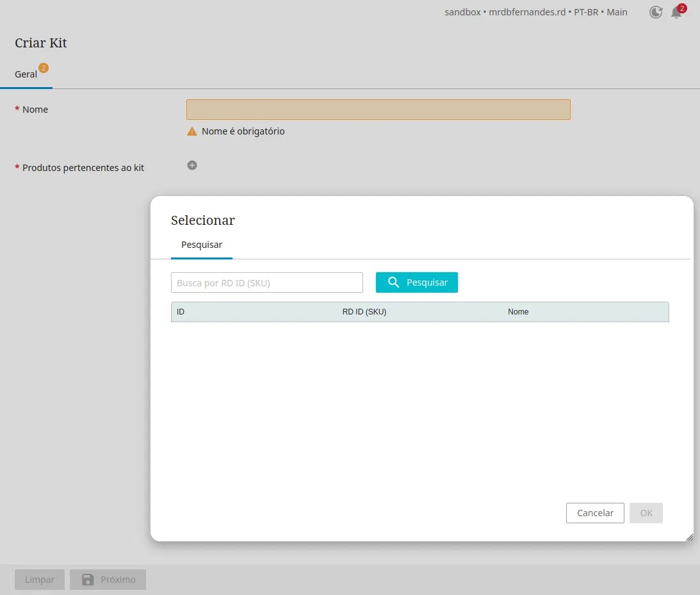Click the red notification count badge
This screenshot has height=595, width=700.
[682, 8]
